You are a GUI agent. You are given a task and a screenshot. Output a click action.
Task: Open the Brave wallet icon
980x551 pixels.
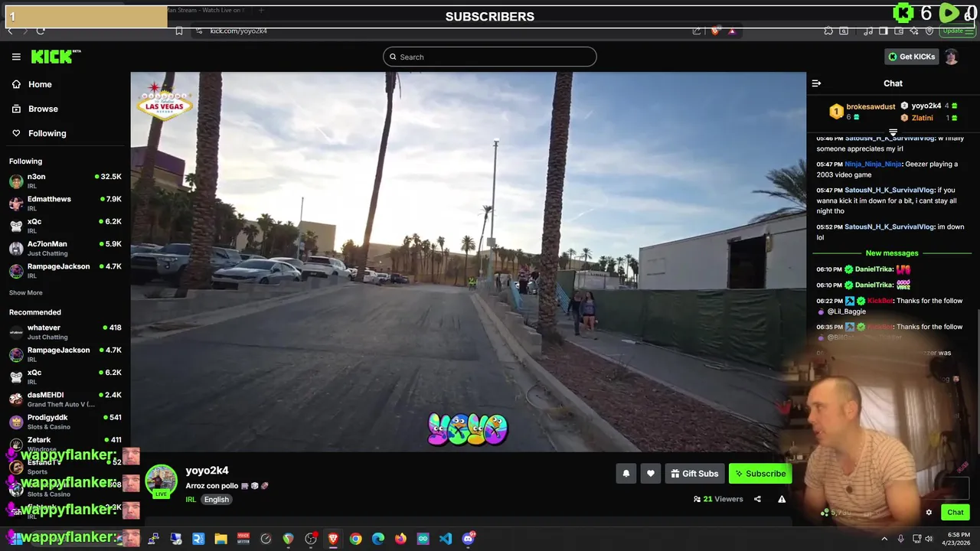click(899, 31)
